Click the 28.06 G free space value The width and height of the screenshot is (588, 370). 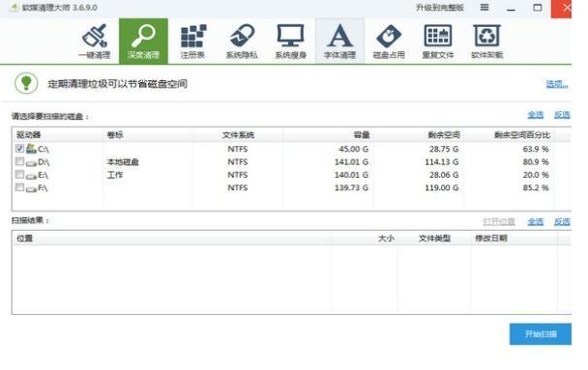444,175
